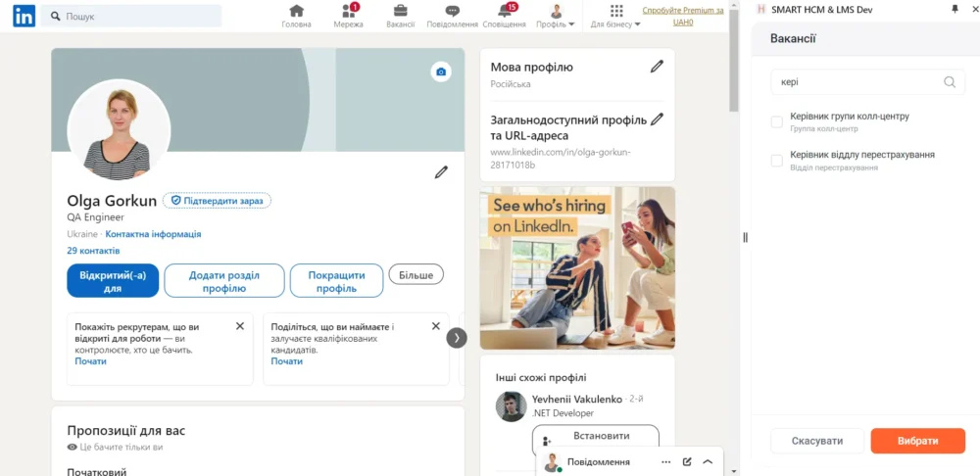Image resolution: width=980 pixels, height=476 pixels.
Task: Open the Головна home tab
Action: (x=296, y=16)
